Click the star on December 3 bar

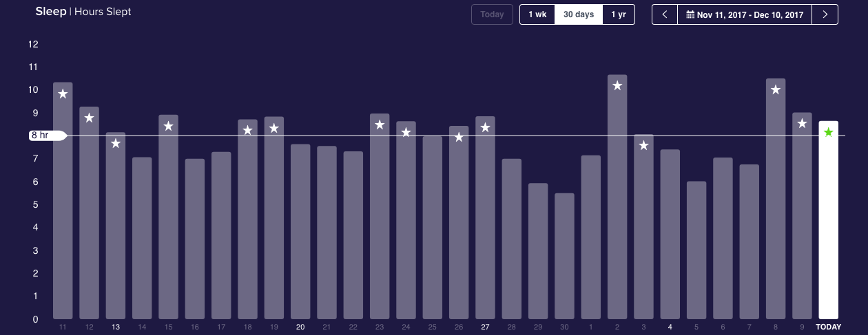click(x=643, y=146)
